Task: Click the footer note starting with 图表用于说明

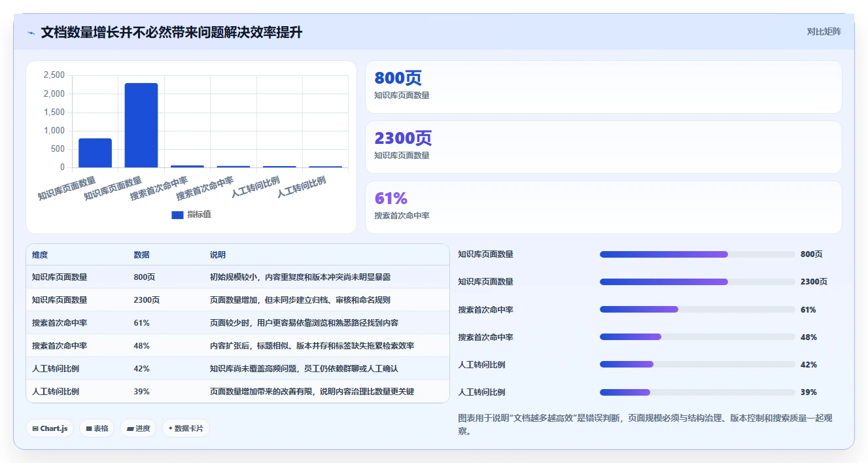Action: click(x=645, y=424)
